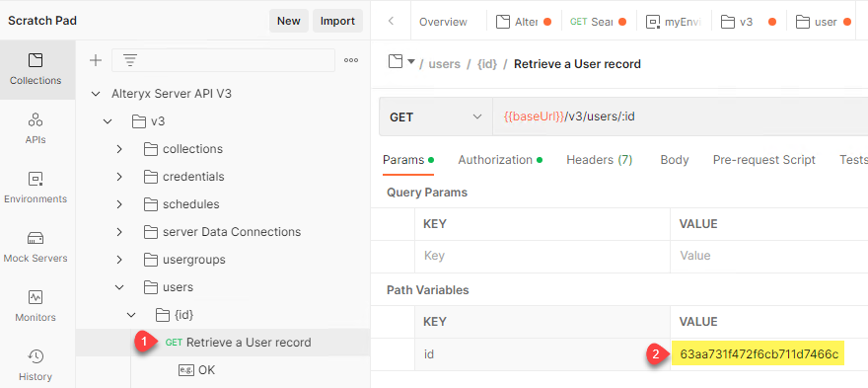Switch to the Overview tab

pos(443,22)
